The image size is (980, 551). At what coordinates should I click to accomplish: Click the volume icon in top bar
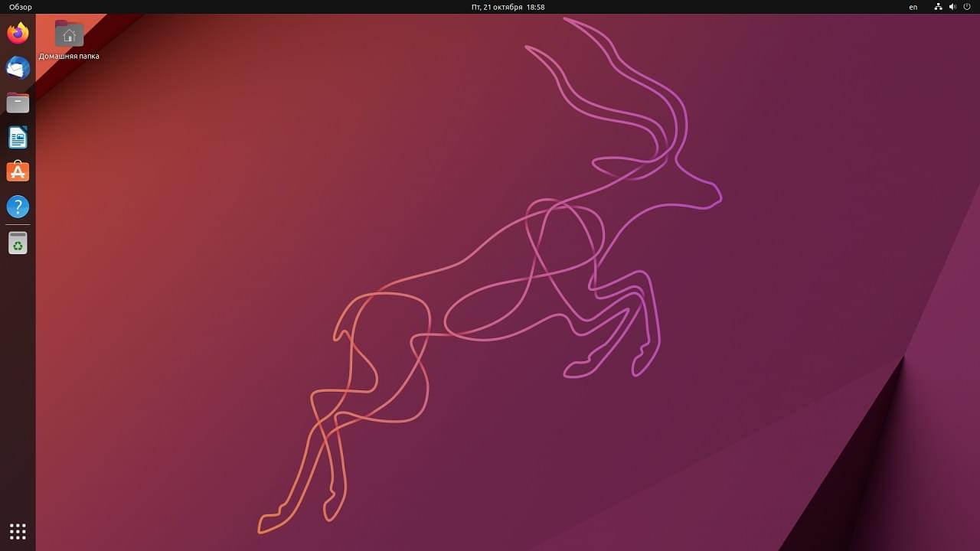(x=953, y=7)
